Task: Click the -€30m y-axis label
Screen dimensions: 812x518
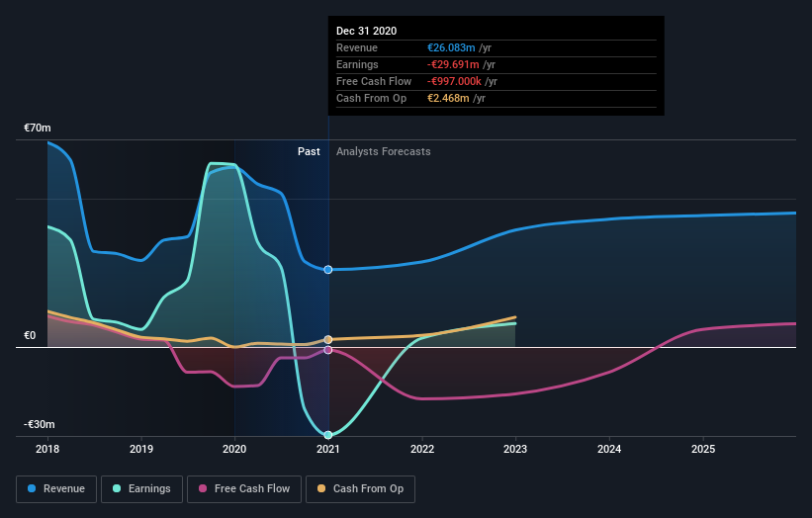Action: [x=40, y=424]
